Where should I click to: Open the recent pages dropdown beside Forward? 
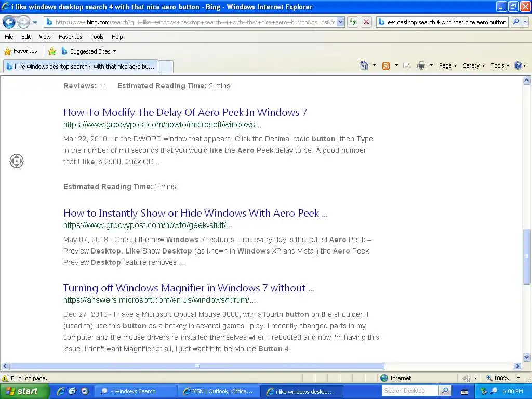[x=35, y=22]
